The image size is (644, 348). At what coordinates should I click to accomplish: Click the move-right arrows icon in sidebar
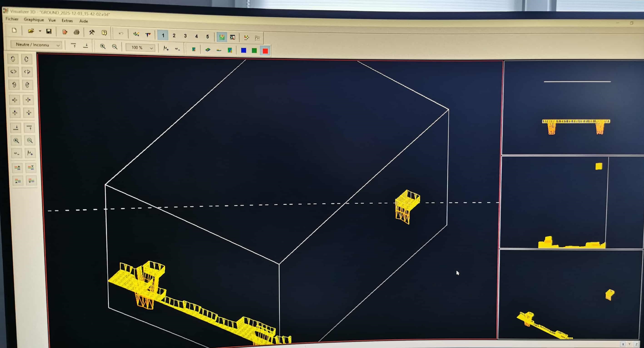click(28, 100)
